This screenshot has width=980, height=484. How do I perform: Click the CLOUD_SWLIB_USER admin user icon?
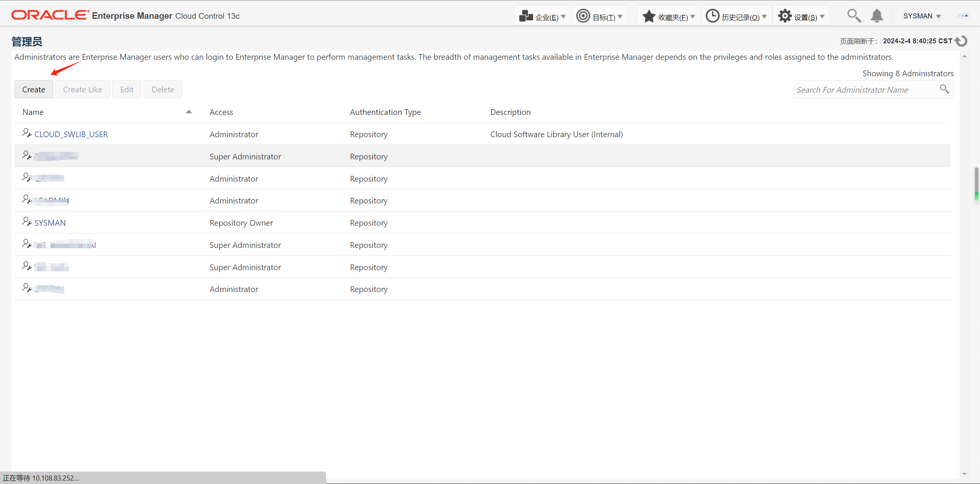[x=26, y=133]
